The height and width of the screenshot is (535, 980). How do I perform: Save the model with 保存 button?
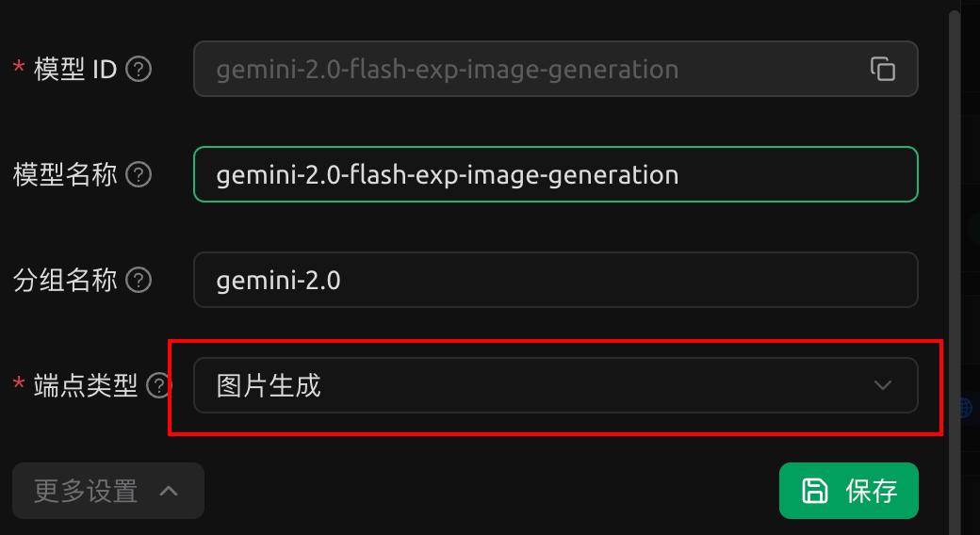pyautogui.click(x=849, y=491)
